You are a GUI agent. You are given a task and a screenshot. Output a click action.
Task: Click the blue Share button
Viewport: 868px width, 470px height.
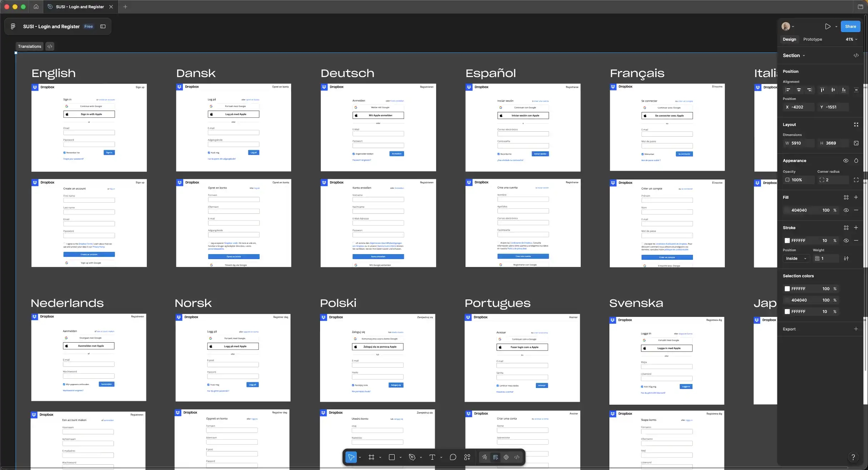[850, 26]
